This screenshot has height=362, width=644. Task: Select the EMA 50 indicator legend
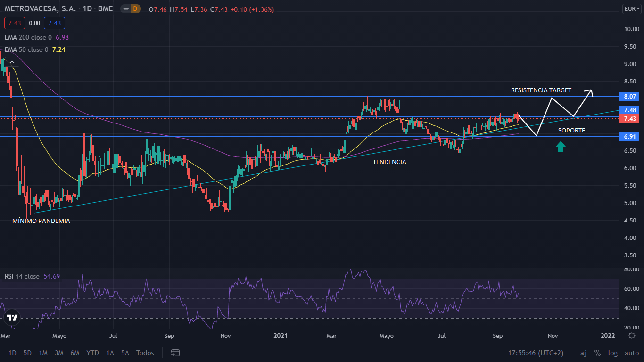pos(26,49)
